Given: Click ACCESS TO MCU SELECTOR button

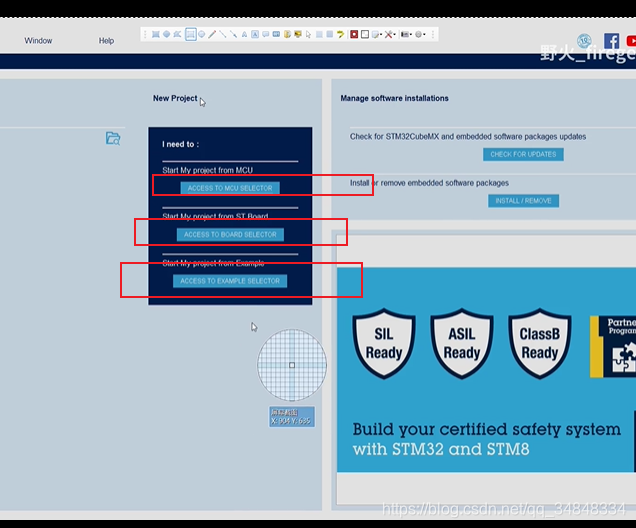Looking at the screenshot, I should [230, 188].
